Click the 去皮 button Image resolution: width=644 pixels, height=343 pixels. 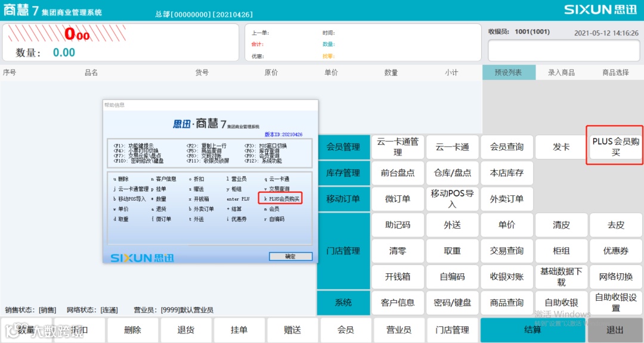pos(615,225)
